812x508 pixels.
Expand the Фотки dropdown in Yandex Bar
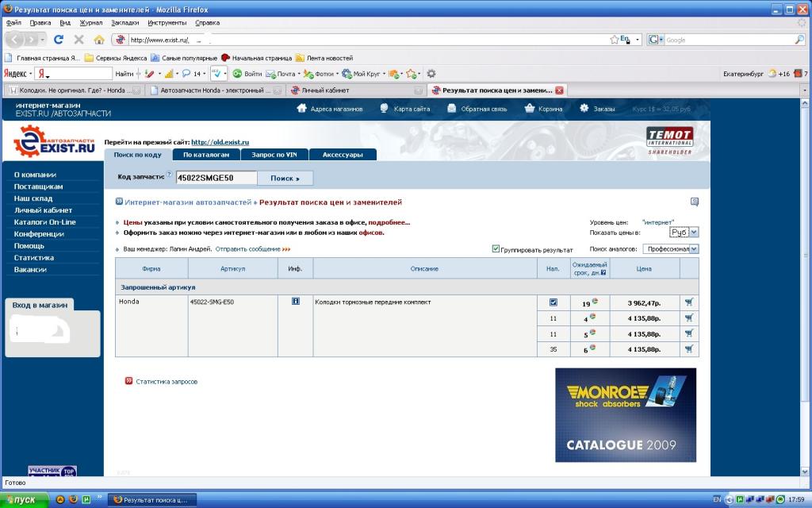tap(337, 74)
